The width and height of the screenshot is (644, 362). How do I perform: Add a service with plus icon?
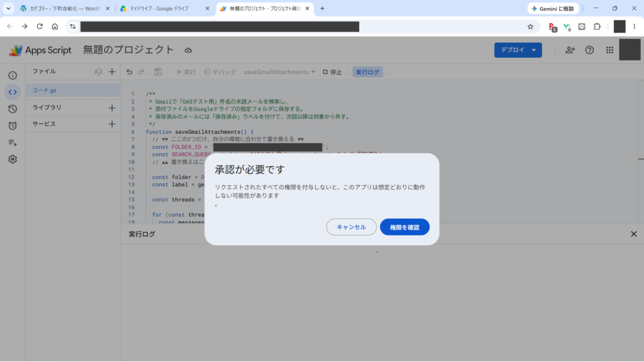pyautogui.click(x=112, y=124)
